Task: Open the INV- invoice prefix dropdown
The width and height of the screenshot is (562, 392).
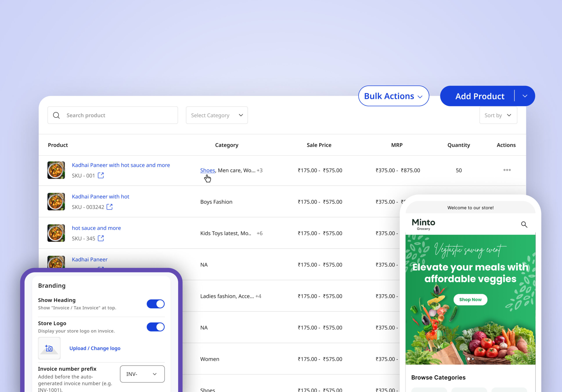Action: pyautogui.click(x=142, y=374)
